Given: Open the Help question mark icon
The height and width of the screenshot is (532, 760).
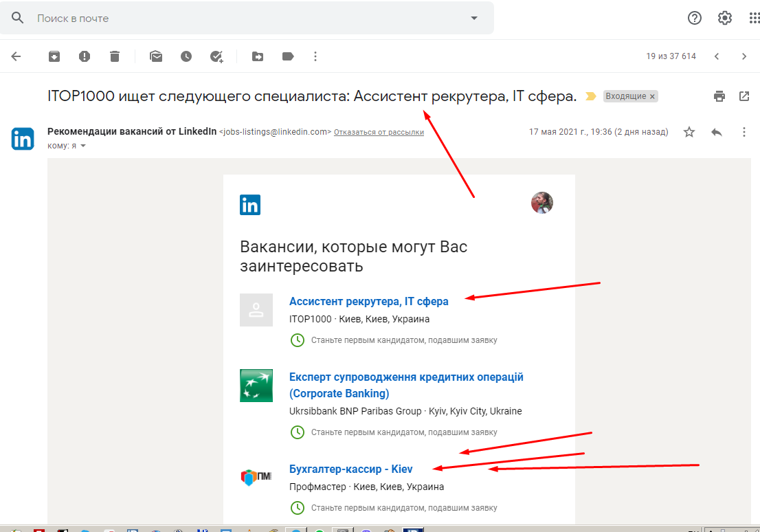Looking at the screenshot, I should (x=695, y=19).
